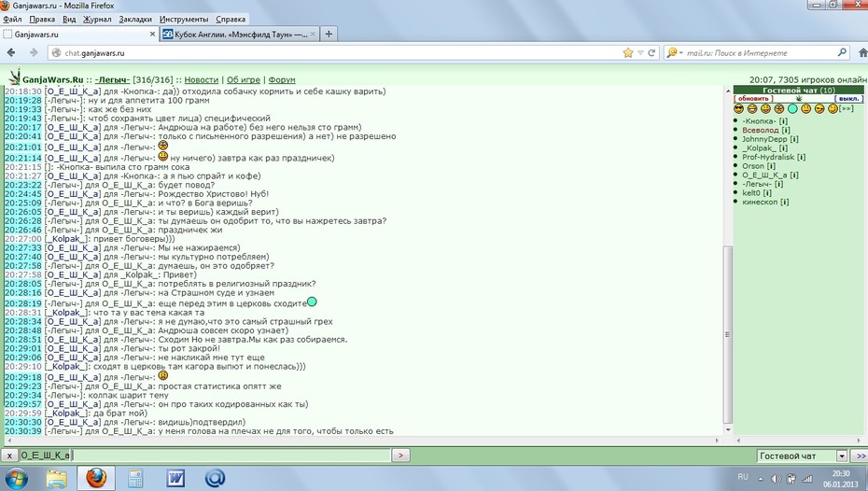Click the chat message input field
Screen dimensions: 868x491
[231, 456]
